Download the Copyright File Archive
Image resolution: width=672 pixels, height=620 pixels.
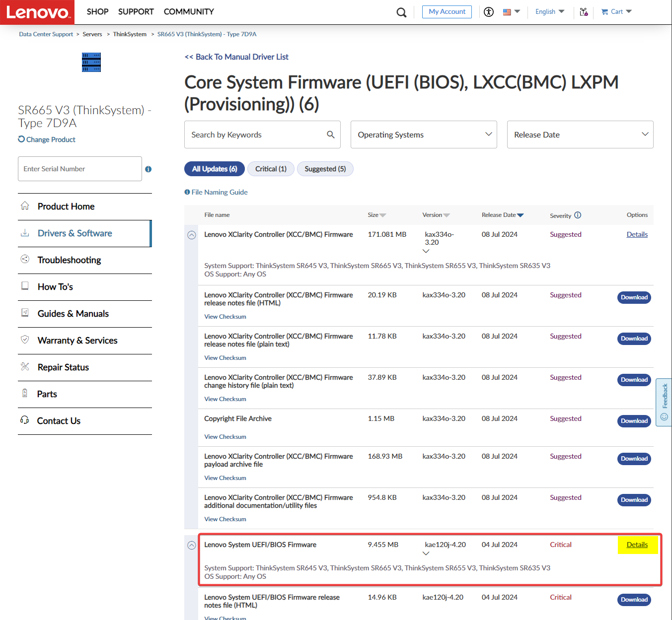click(x=634, y=421)
